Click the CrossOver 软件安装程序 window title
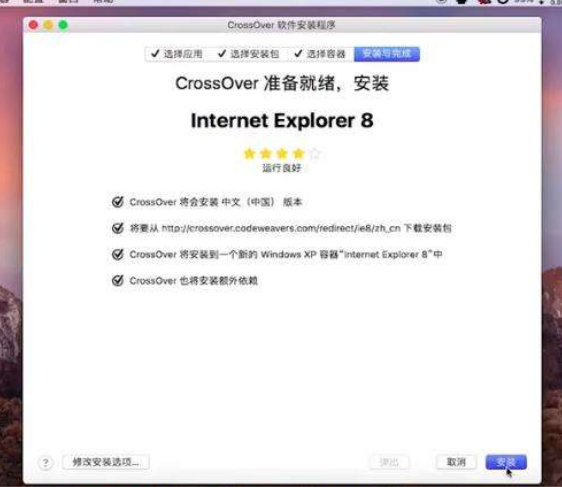Viewport: 562px width, 487px height. click(281, 25)
